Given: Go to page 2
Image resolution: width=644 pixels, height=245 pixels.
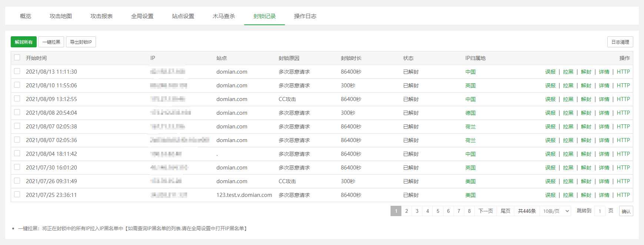Looking at the screenshot, I should (x=406, y=211).
